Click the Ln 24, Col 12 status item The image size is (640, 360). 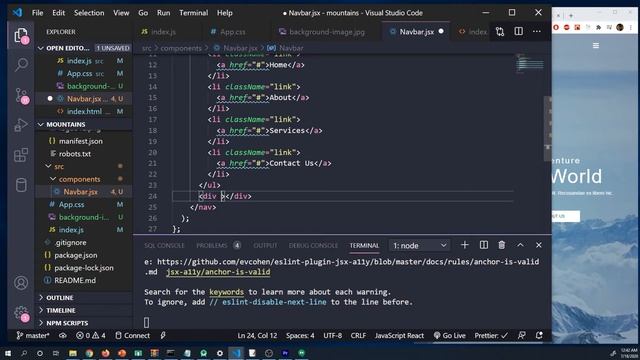click(x=257, y=336)
